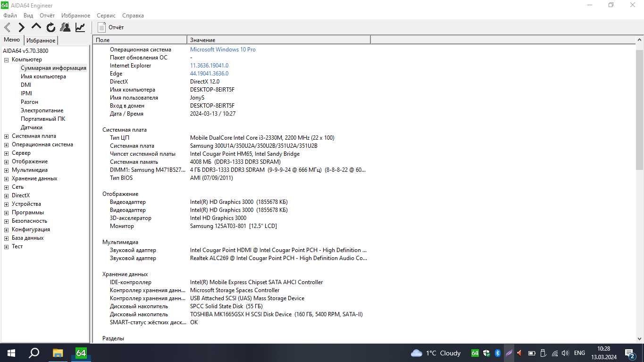Go forward with the right arrow toolbar icon
Viewport: 644px width, 362px height.
(22, 27)
